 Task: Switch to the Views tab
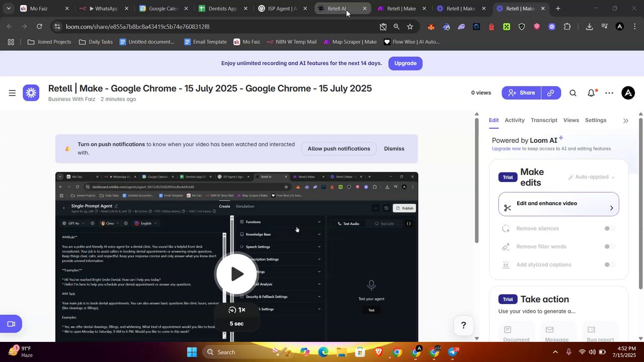click(x=571, y=120)
